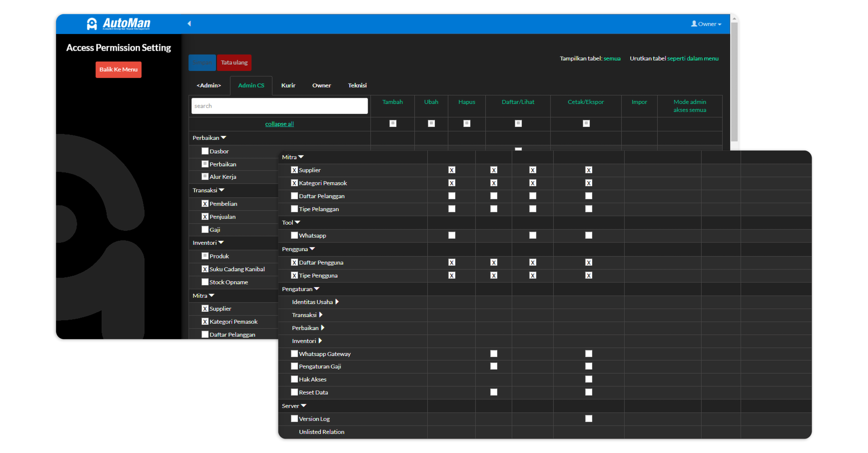This screenshot has height=453, width=868.
Task: Collapse the Pengguna group
Action: pos(312,249)
